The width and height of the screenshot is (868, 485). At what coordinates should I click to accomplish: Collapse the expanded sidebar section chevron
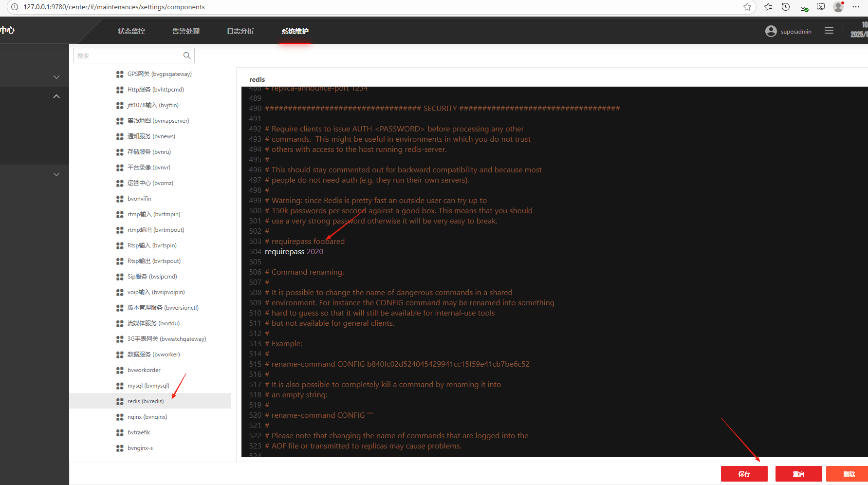[x=56, y=96]
